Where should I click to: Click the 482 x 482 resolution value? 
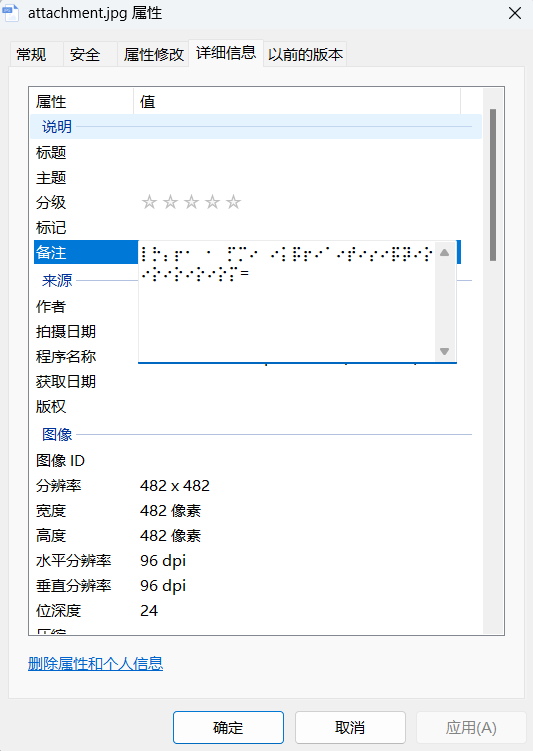click(175, 486)
